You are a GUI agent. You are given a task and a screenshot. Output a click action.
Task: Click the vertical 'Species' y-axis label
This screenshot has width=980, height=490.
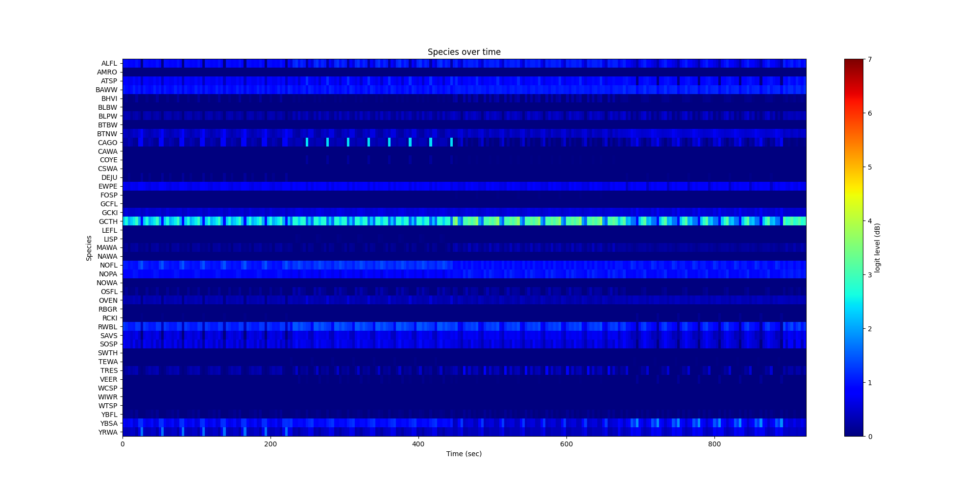pyautogui.click(x=89, y=248)
